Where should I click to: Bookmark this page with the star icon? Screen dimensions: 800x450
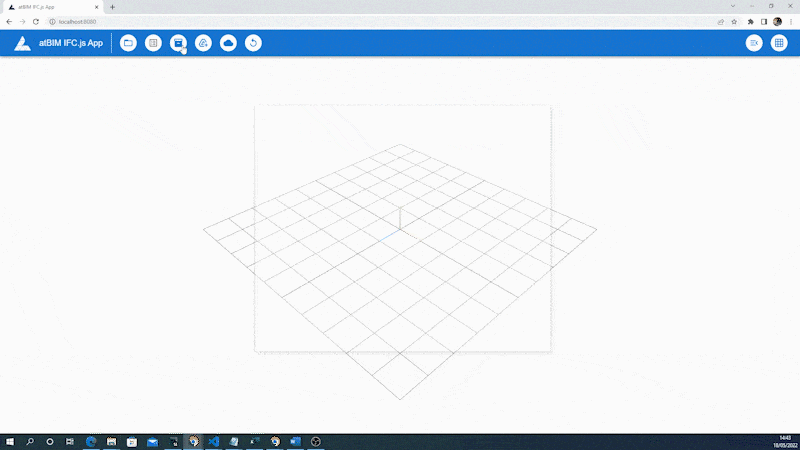coord(734,21)
